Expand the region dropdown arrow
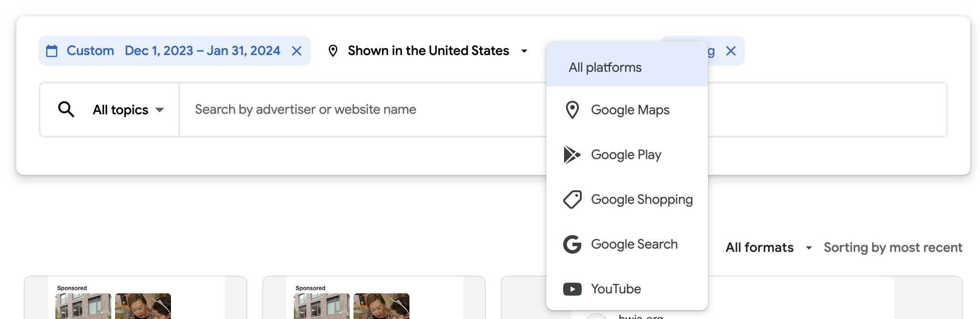Viewport: 980px width, 319px height. pos(524,51)
